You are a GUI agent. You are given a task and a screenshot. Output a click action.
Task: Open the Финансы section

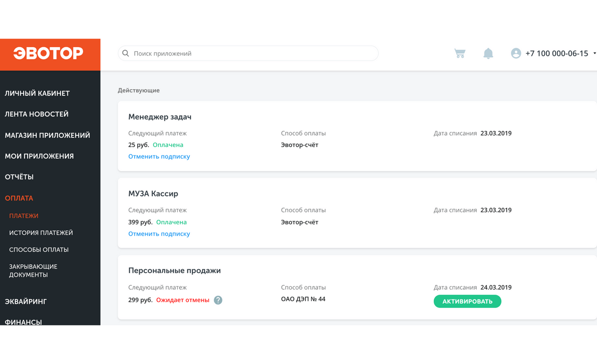23,322
